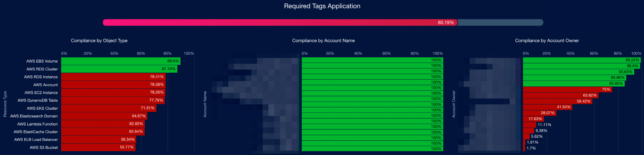The image size is (644, 155).
Task: Select the Compliance by Account Name heading
Action: (323, 41)
